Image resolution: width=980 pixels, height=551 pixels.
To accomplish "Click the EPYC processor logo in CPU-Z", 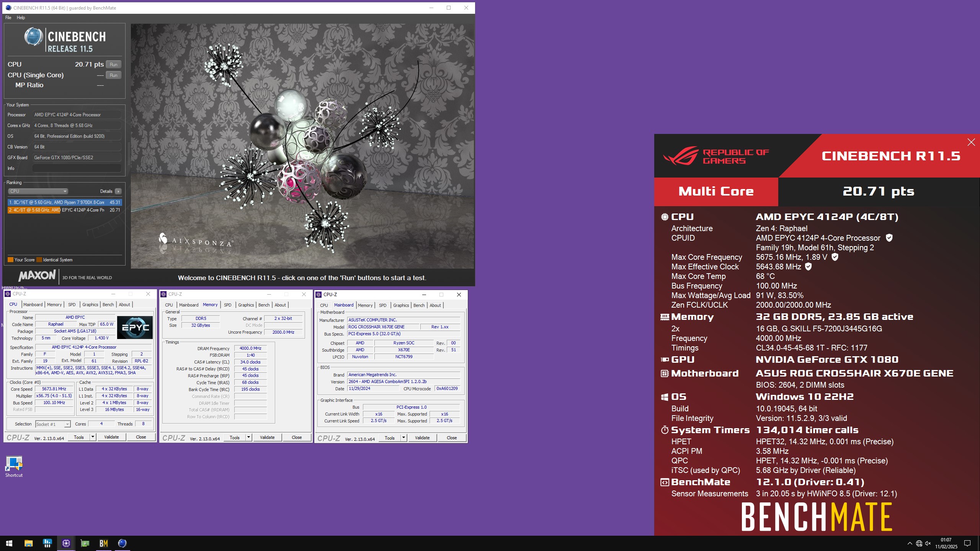I will click(135, 328).
